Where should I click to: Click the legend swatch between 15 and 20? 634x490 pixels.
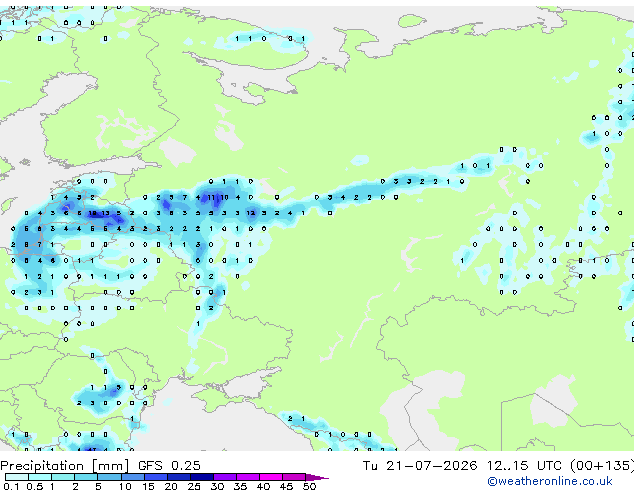(x=155, y=477)
